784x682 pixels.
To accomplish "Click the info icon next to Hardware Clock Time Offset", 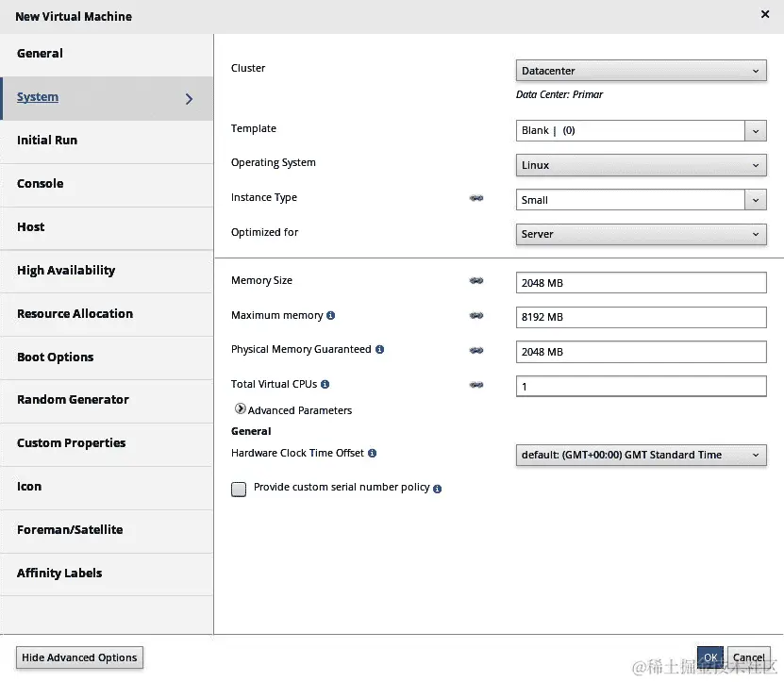I will 372,454.
